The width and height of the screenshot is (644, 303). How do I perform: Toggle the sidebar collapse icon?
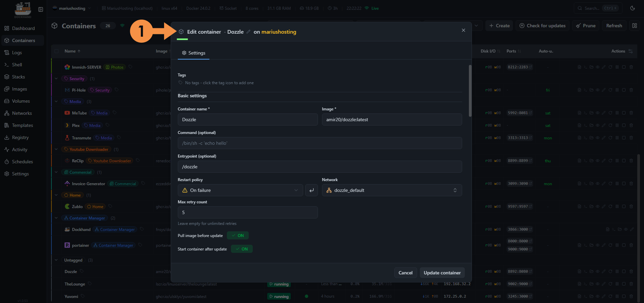tap(41, 9)
